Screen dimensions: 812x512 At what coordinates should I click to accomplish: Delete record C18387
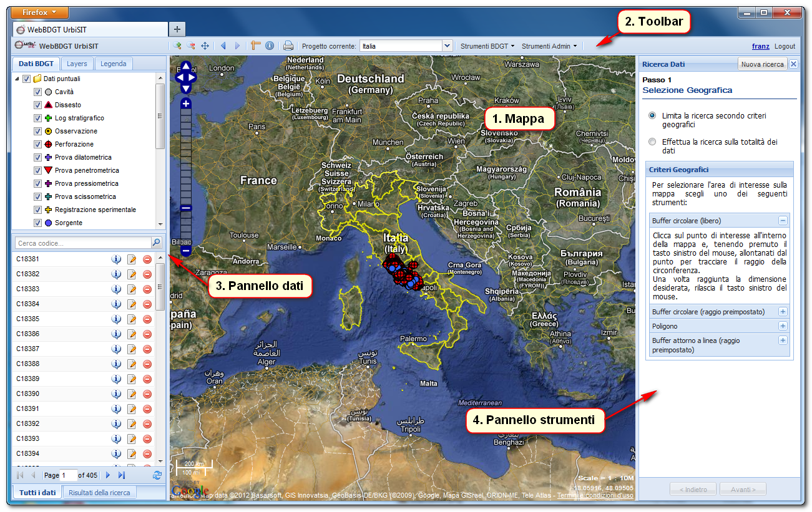147,349
